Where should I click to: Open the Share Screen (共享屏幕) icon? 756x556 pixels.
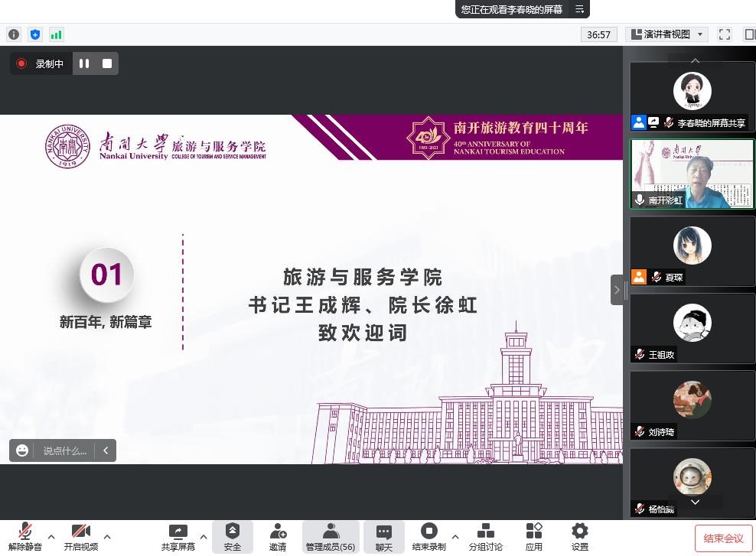tap(178, 537)
